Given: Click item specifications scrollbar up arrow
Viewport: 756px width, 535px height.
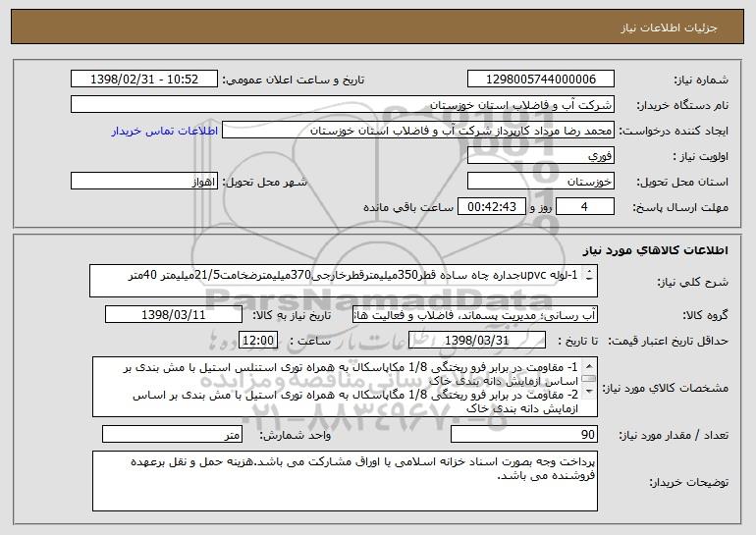Looking at the screenshot, I should point(589,366).
